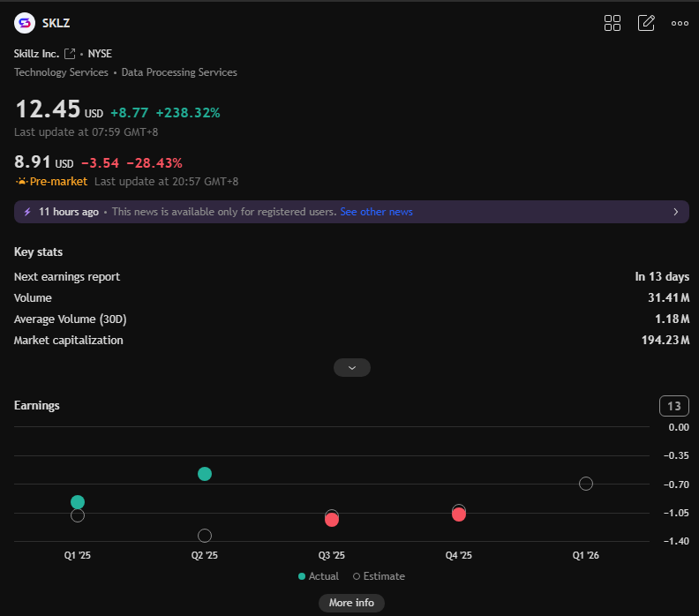Click the +238.32% change value
The image size is (699, 616).
tap(188, 113)
